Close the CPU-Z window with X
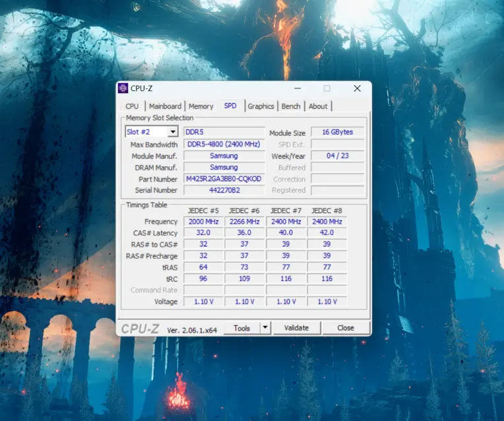 tap(357, 88)
